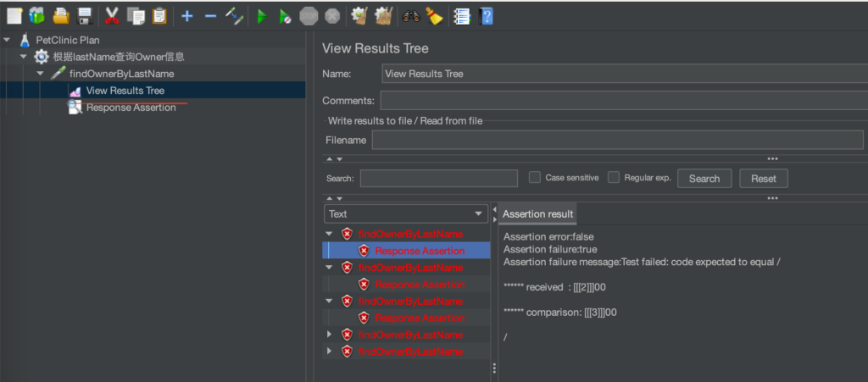Viewport: 868px width, 382px height.
Task: Click the Reset button
Action: point(764,179)
